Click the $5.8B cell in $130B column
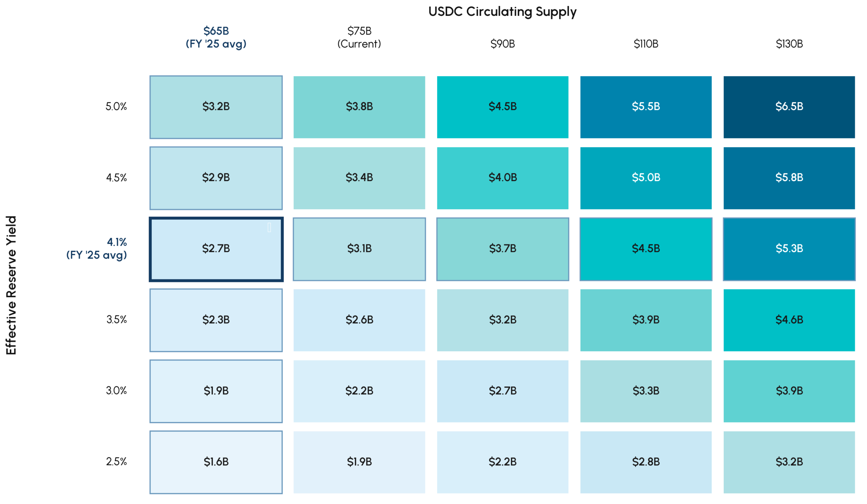Image resolution: width=867 pixels, height=504 pixels. pyautogui.click(x=789, y=178)
